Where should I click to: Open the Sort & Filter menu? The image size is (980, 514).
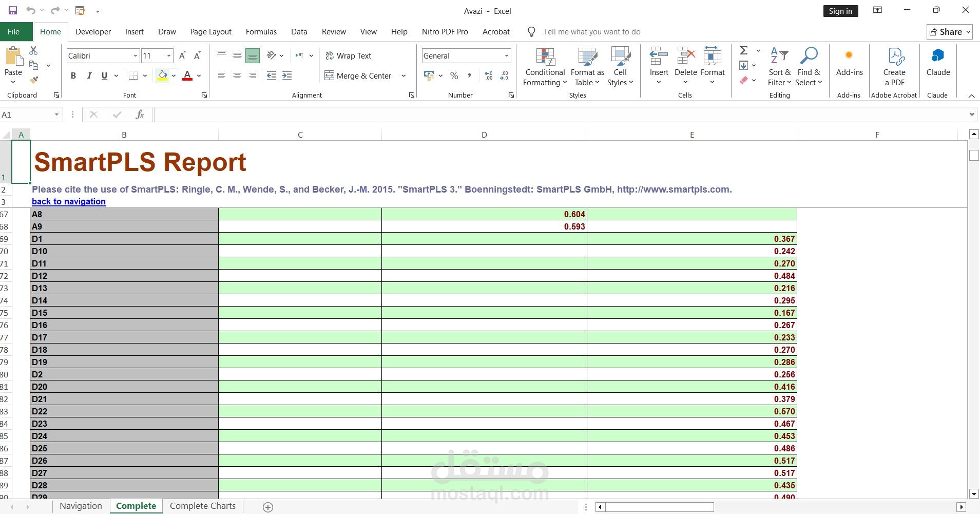779,67
